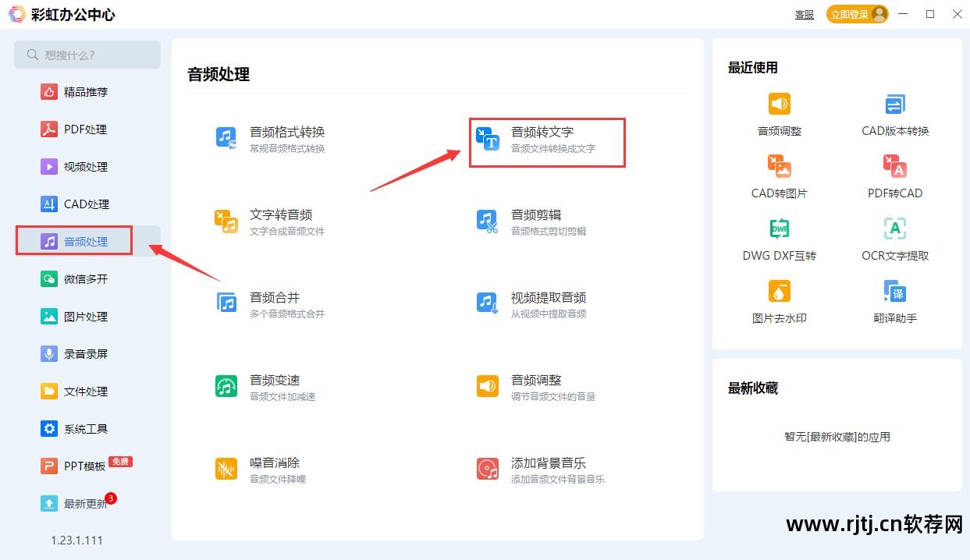970x560 pixels.
Task: Open 图片去水印 watermark remover
Action: [779, 301]
